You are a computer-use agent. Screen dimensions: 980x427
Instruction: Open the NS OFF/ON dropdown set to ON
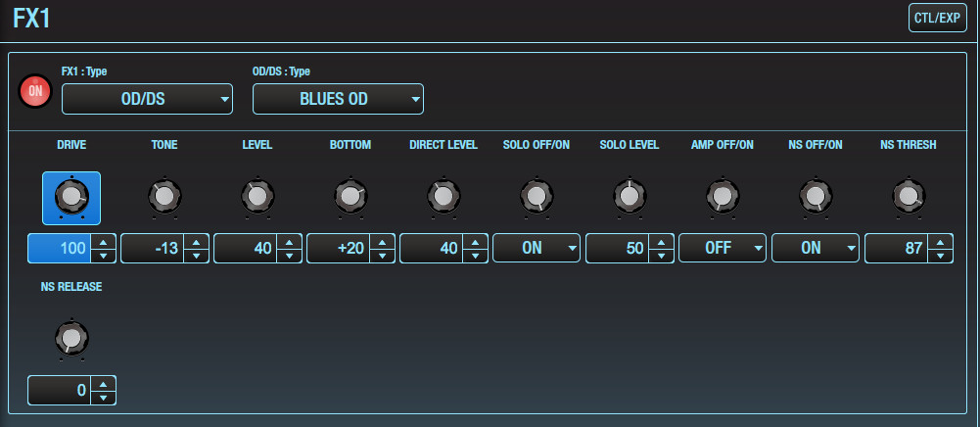click(x=816, y=248)
